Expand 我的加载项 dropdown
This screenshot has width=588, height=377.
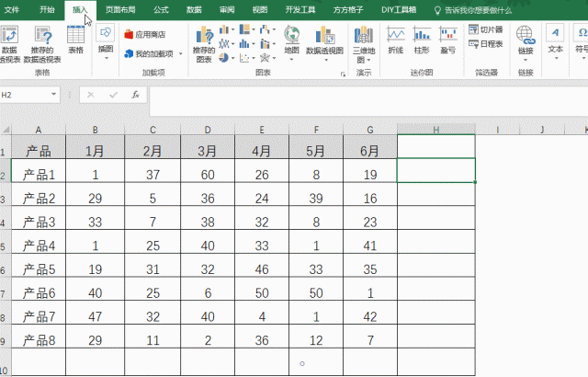point(181,54)
